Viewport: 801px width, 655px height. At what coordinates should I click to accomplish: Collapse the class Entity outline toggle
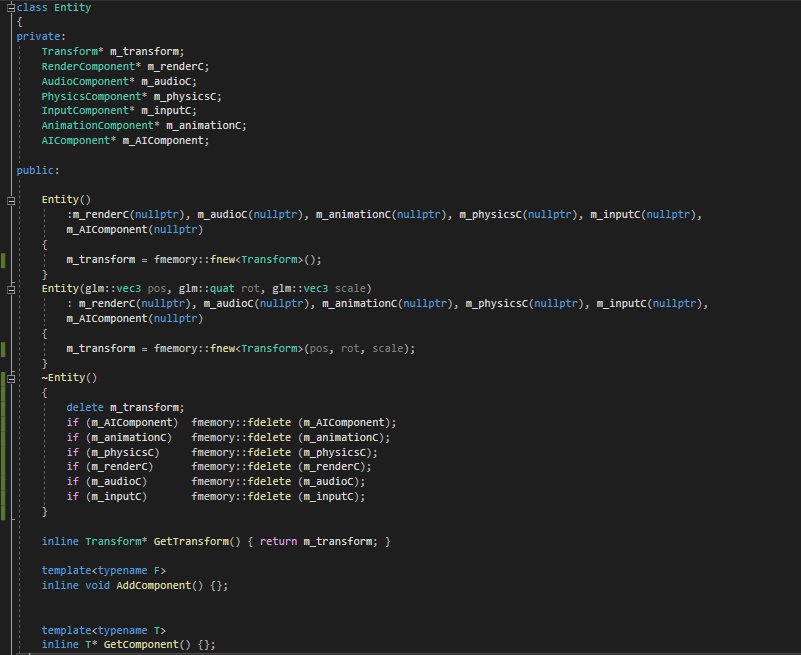click(x=11, y=8)
